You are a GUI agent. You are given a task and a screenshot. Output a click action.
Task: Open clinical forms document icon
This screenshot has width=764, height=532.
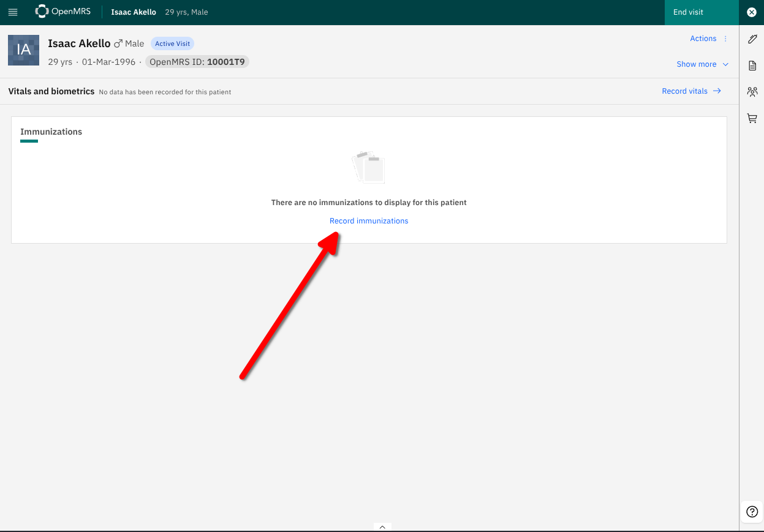[x=752, y=66]
